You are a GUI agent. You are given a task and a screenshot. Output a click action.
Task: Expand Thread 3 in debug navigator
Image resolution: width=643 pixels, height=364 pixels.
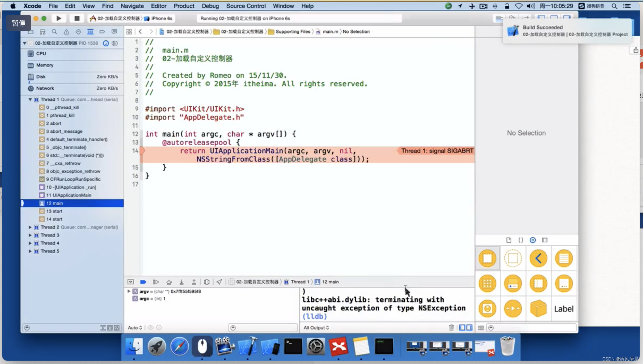point(29,235)
